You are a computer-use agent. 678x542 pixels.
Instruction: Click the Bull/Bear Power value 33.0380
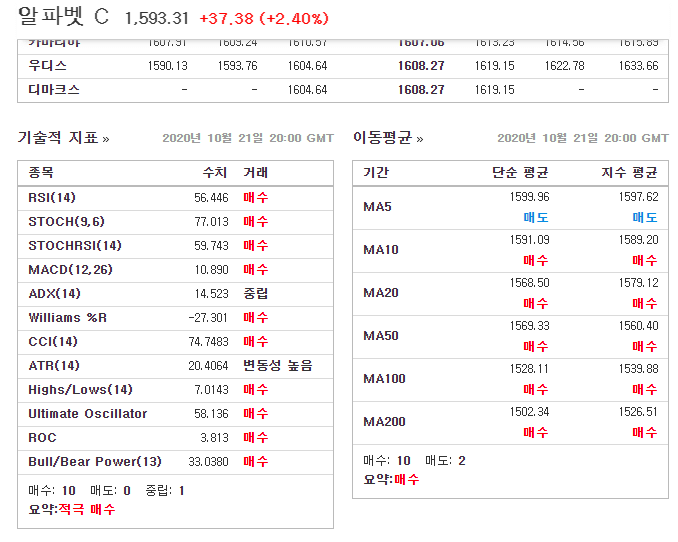click(208, 462)
